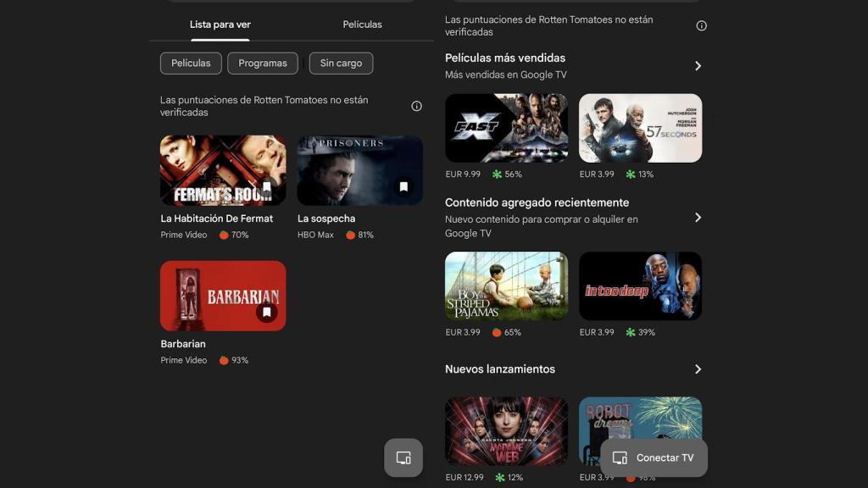Screen dimensions: 868x488
Task: Expand Nuevos lanzamientos section arrow
Action: (x=698, y=369)
